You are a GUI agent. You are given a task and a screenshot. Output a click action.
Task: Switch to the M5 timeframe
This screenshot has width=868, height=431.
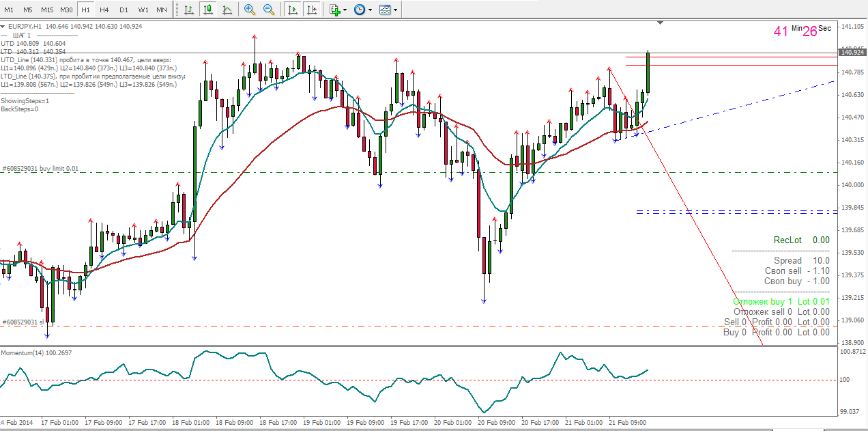(x=27, y=10)
